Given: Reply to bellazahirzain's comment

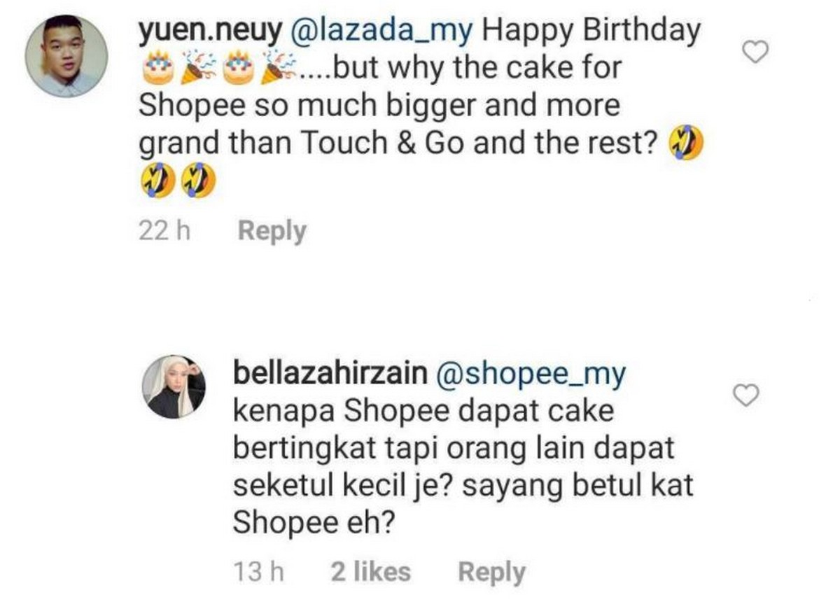Looking at the screenshot, I should 491,573.
